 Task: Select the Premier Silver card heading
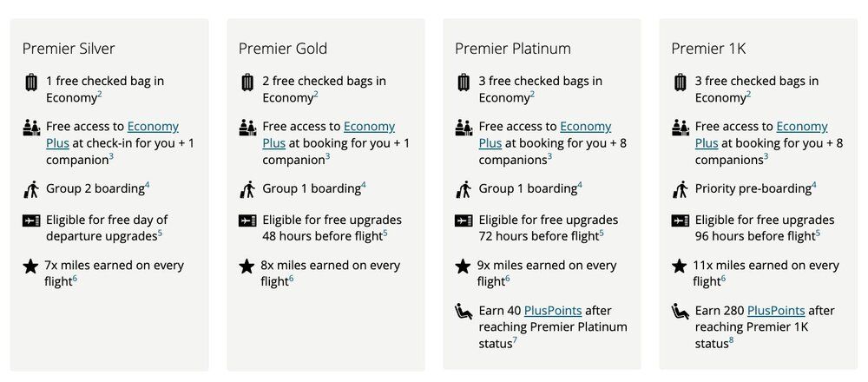[69, 49]
